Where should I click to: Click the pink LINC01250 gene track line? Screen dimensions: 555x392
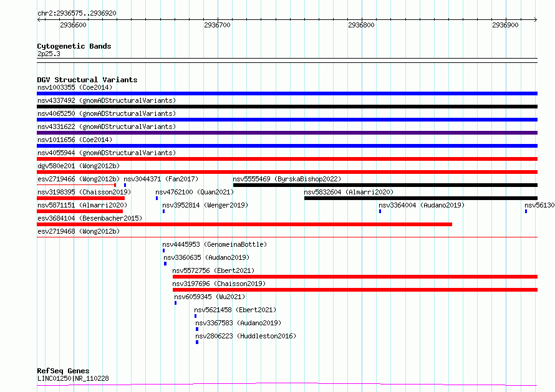(287, 385)
